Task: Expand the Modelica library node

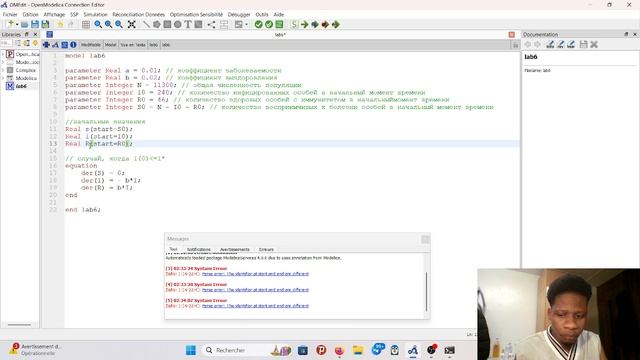Action: (x=3, y=78)
